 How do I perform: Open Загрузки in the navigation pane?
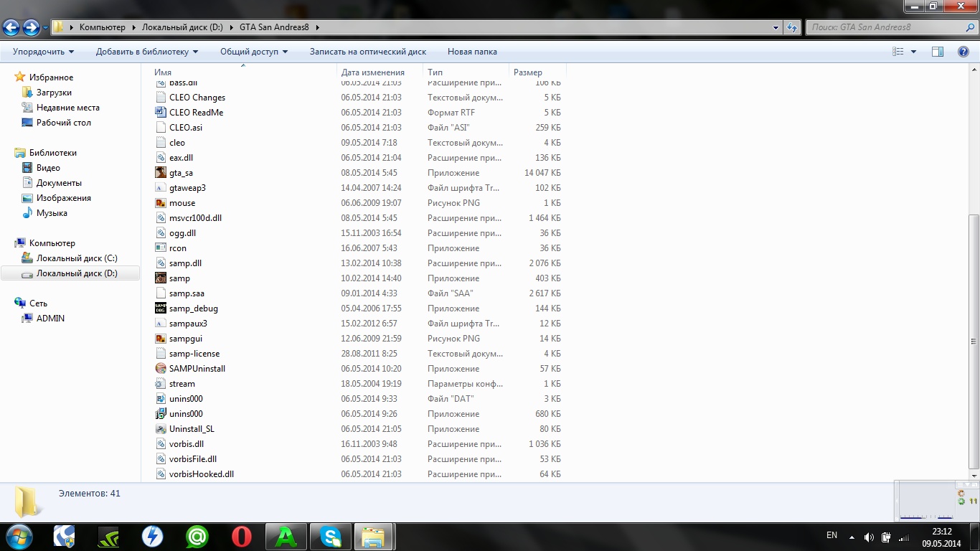click(54, 93)
